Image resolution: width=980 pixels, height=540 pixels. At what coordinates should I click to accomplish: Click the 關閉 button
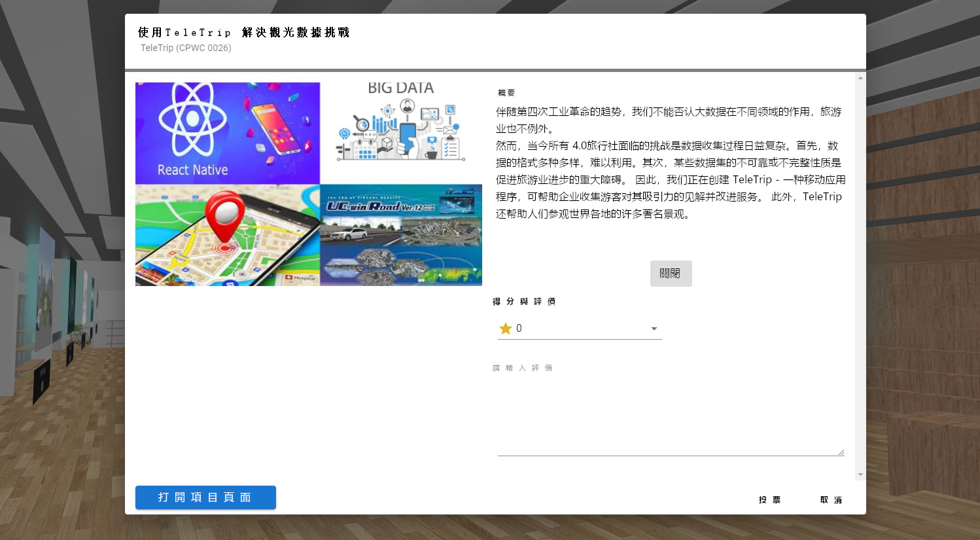(x=671, y=274)
